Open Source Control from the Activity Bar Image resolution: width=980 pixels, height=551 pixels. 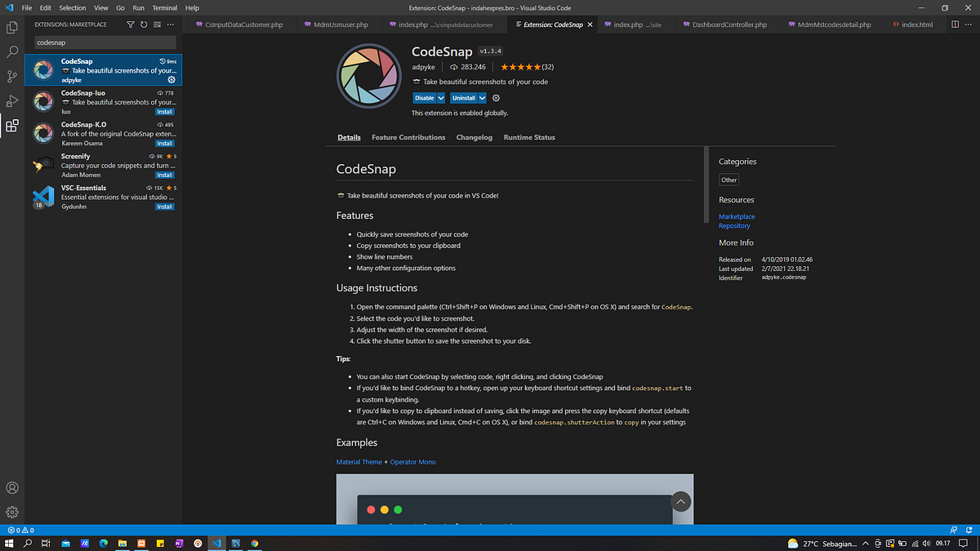pos(11,76)
